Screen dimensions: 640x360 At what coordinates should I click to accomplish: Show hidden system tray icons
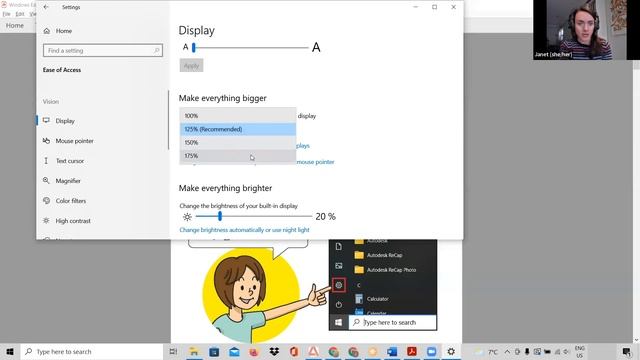pos(507,351)
